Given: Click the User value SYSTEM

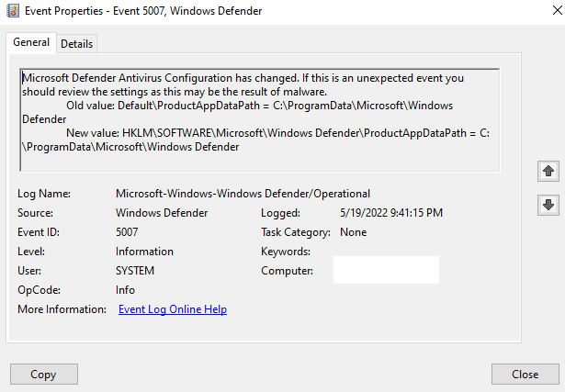Looking at the screenshot, I should [x=135, y=271].
